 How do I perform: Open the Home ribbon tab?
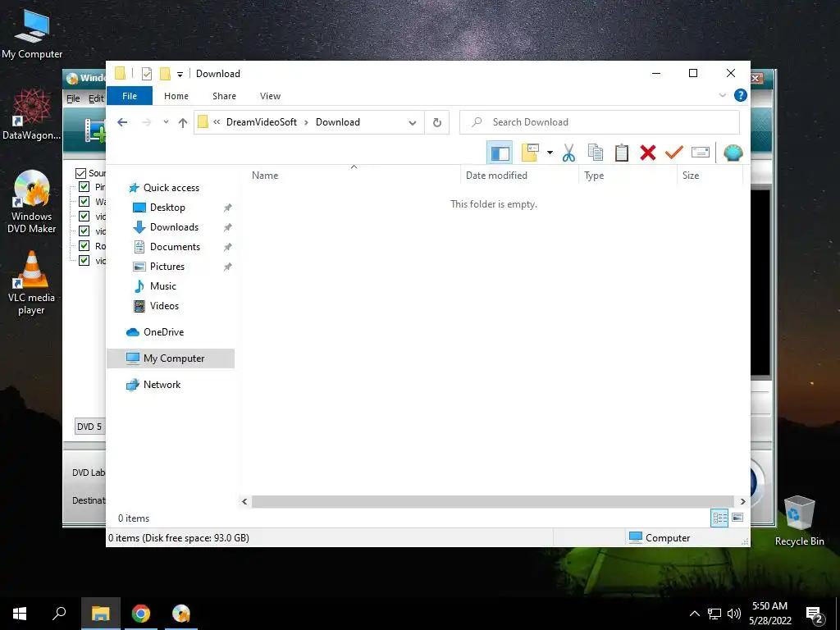pyautogui.click(x=176, y=96)
